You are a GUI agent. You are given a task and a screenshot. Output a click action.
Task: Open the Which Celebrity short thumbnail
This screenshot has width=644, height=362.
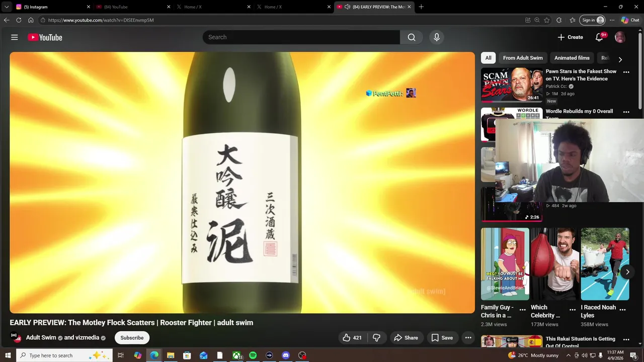point(555,264)
